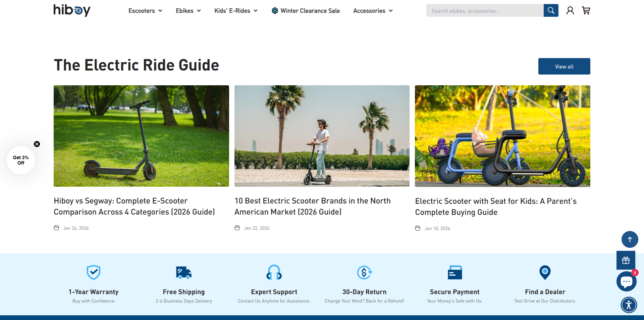Expand the Kids' E-Rides dropdown
The image size is (644, 320).
[236, 11]
